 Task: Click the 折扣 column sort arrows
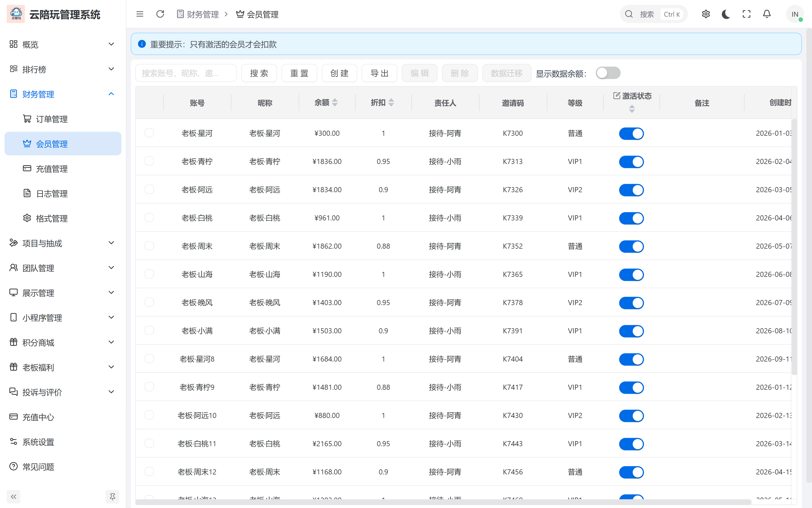(x=391, y=102)
